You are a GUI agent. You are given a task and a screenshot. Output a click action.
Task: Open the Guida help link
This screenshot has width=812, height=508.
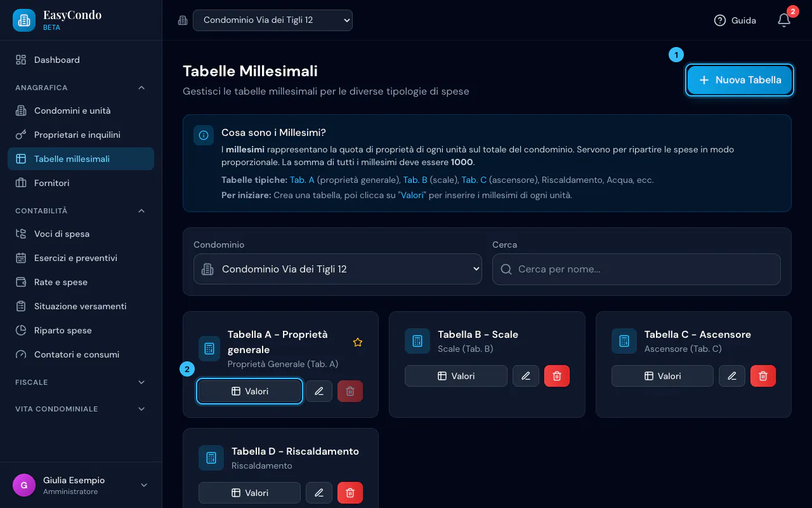coord(735,20)
